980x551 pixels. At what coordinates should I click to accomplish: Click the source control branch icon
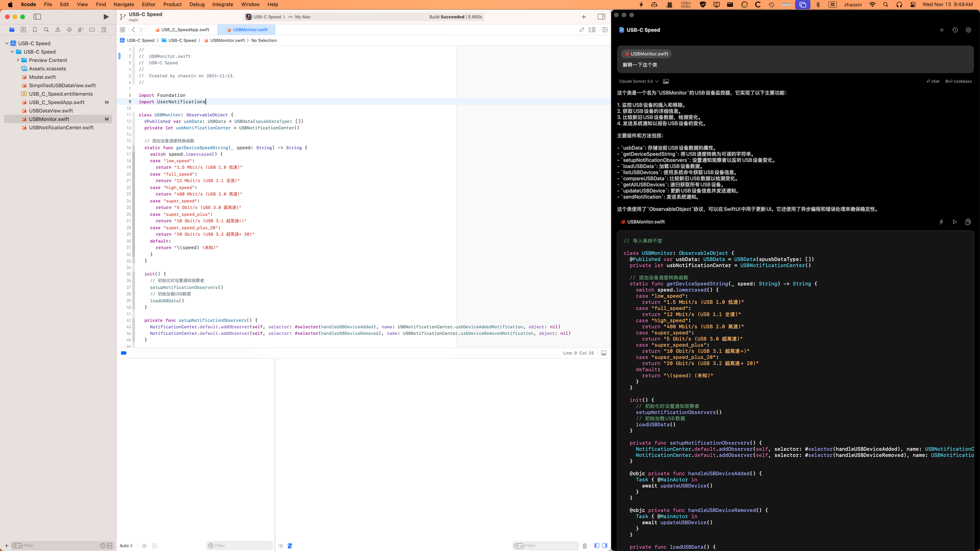[x=123, y=17]
